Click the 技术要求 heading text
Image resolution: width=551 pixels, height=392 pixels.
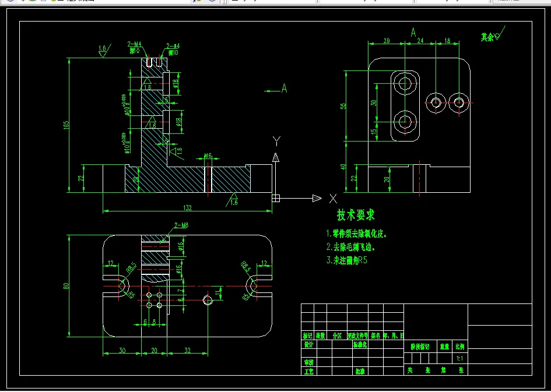[356, 215]
